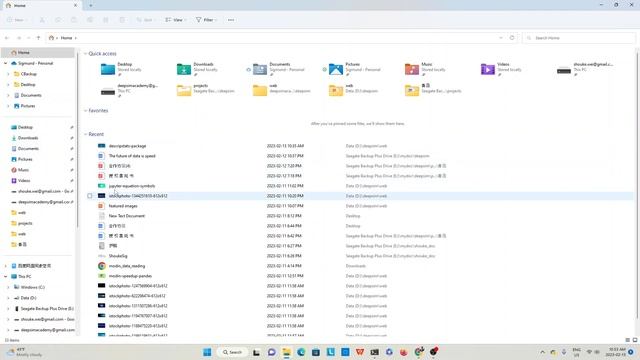The image size is (640, 360).
Task: Go up one level with Up arrow
Action: tap(38, 38)
